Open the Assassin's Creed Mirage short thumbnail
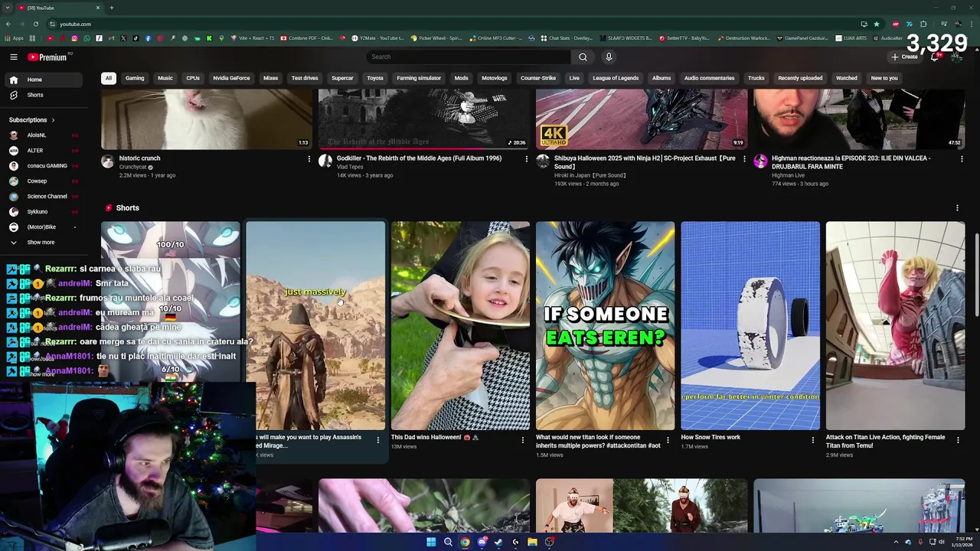The height and width of the screenshot is (551, 980). [315, 326]
